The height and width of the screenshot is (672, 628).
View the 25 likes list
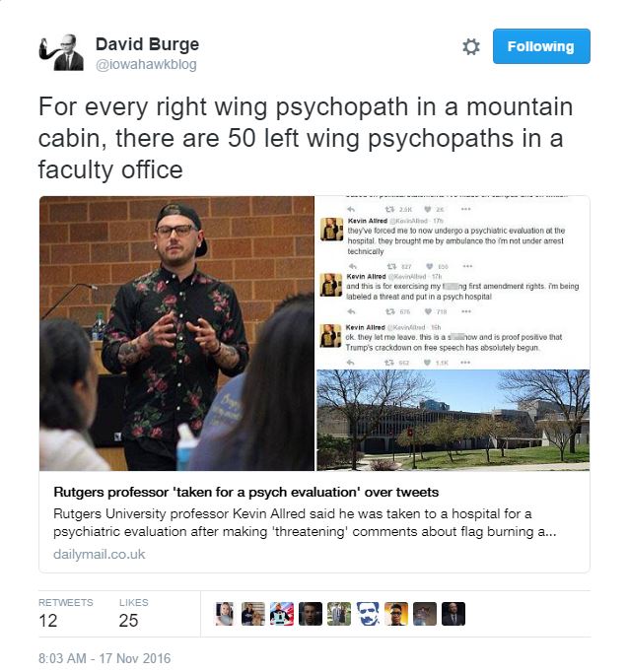coord(133,614)
